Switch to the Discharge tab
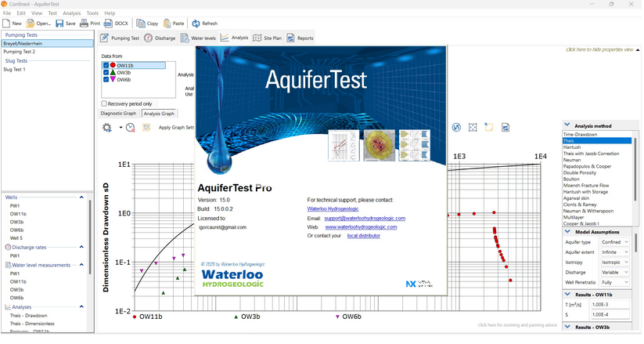 pos(160,38)
